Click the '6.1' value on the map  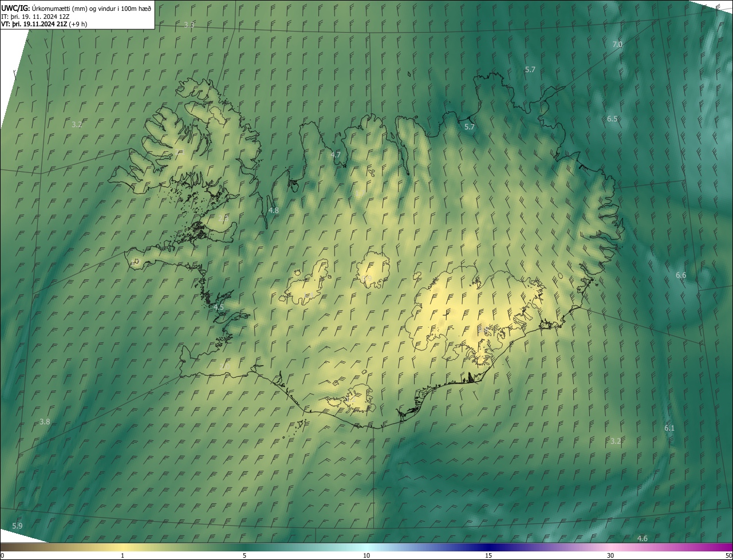pos(669,428)
